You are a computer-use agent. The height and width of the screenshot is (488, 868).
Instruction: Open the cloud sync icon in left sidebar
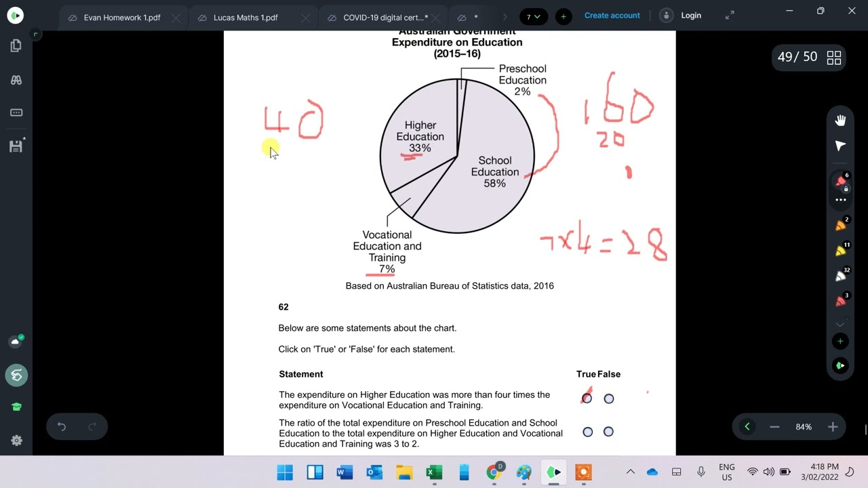tap(16, 341)
